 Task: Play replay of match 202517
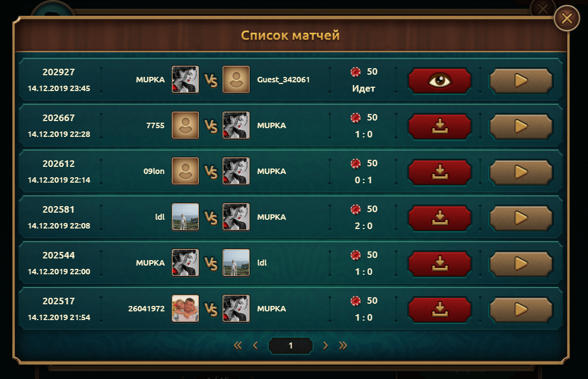(521, 310)
